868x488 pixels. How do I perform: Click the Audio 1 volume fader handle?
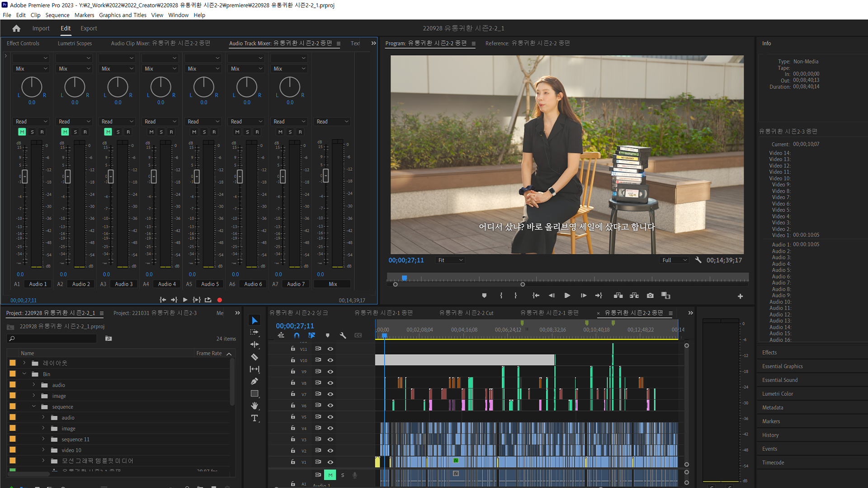25,176
